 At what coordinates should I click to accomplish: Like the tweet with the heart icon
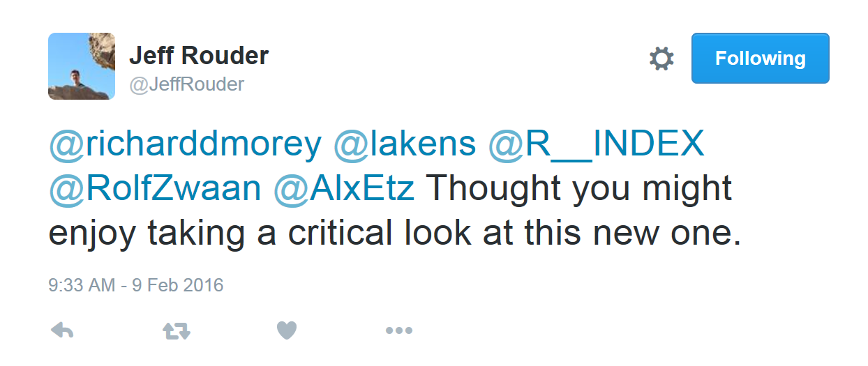point(287,330)
